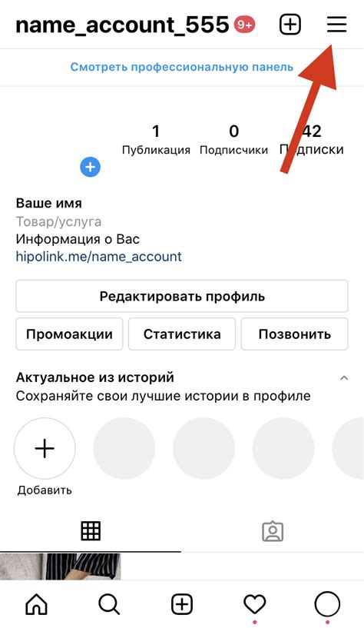Open the Search magnifier icon
This screenshot has width=364, height=628.
coord(109,603)
